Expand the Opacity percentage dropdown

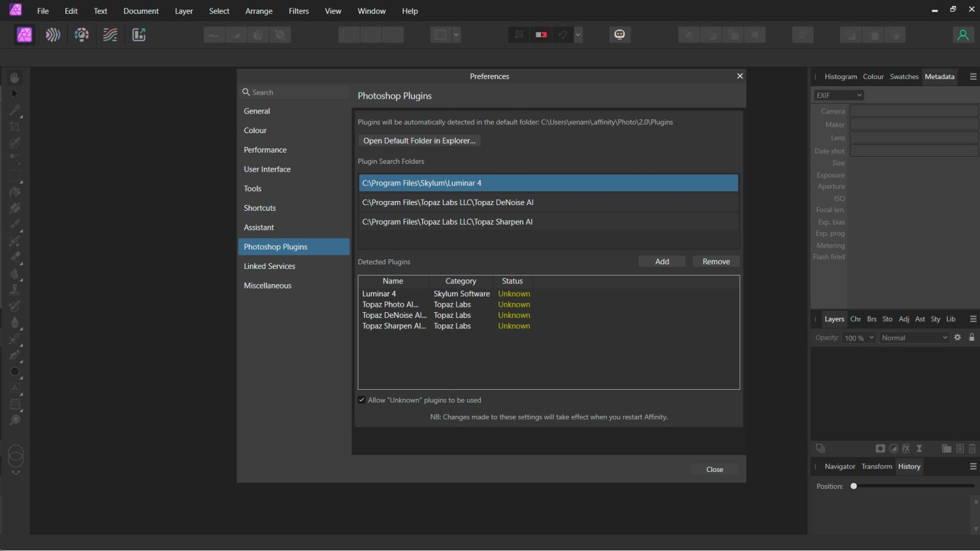(x=872, y=338)
